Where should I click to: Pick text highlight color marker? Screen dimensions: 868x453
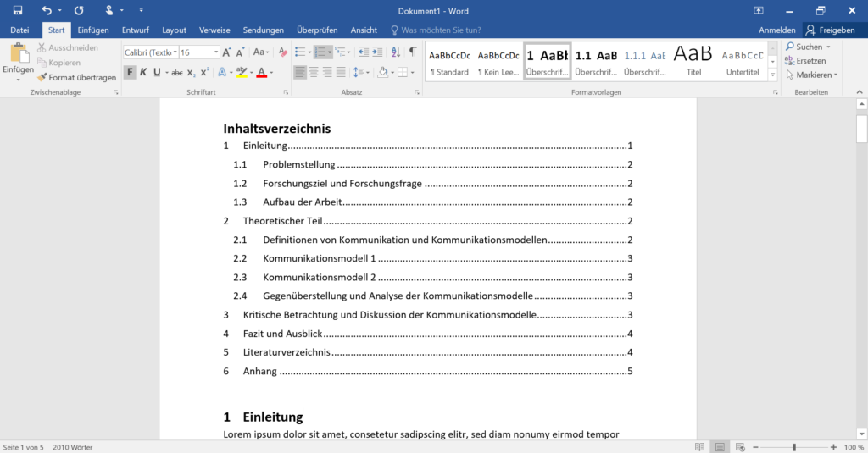click(x=242, y=73)
